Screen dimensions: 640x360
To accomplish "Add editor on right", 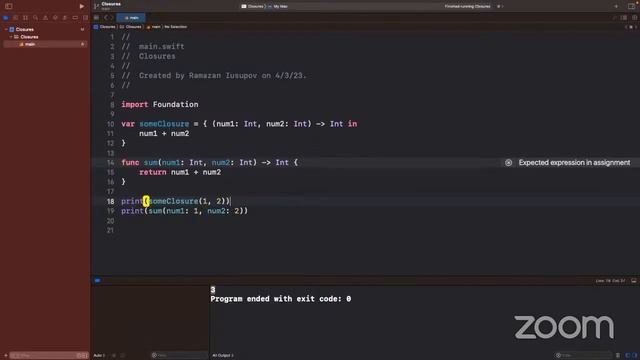I will (x=634, y=18).
